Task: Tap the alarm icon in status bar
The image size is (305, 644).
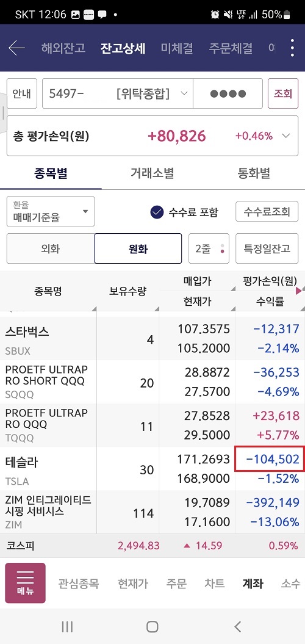Action: [x=215, y=15]
